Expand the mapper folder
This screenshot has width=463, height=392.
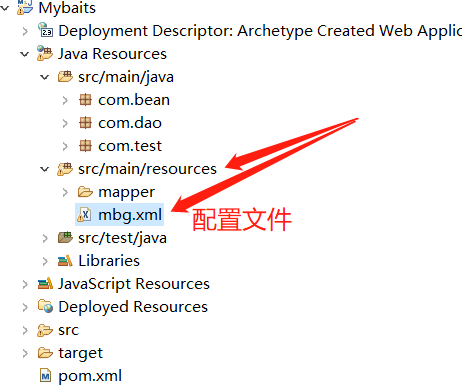(65, 192)
